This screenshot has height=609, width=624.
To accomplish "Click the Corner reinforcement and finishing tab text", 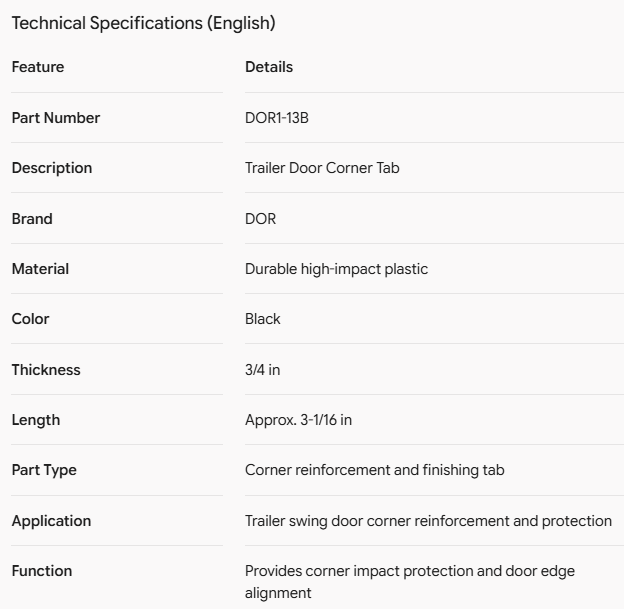I will (x=375, y=470).
